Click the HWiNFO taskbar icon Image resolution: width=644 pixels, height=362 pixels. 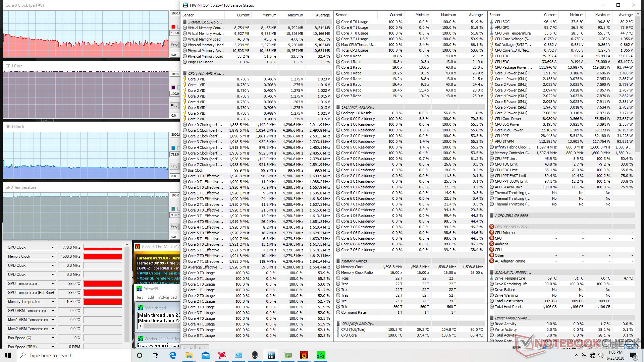271,355
